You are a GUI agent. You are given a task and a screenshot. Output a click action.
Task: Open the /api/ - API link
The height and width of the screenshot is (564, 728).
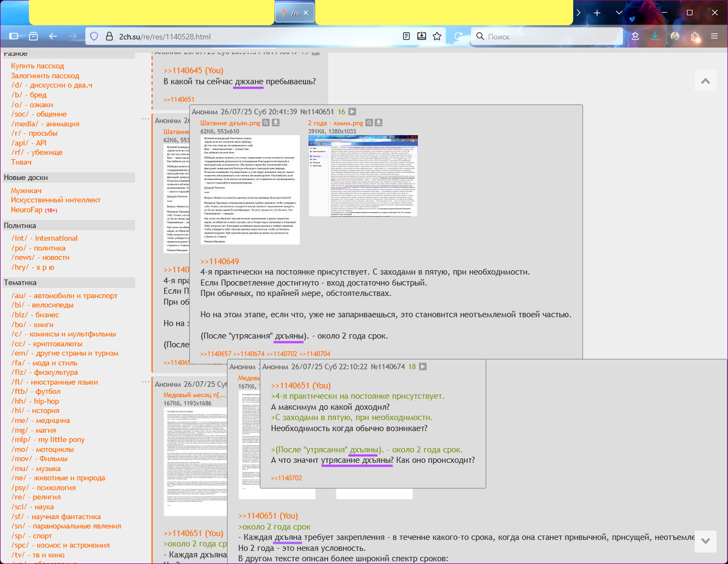29,143
